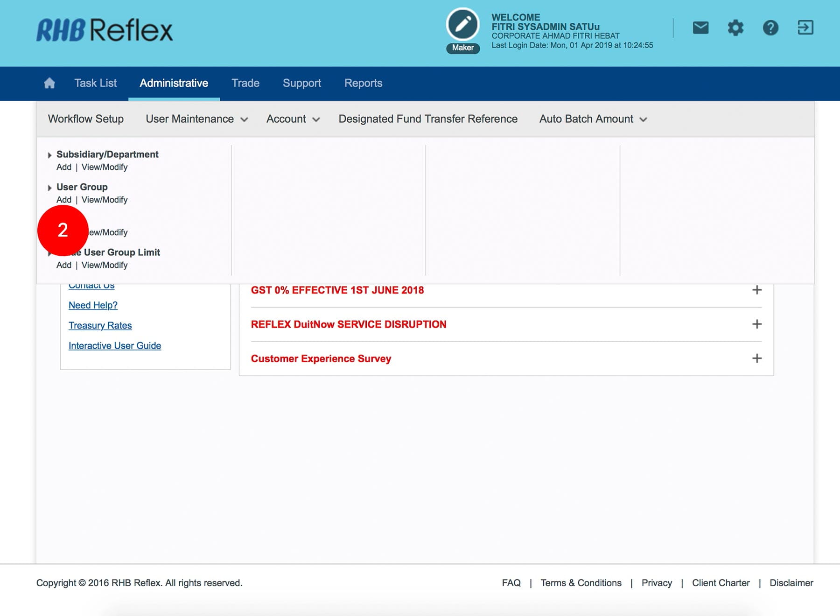Open the mail inbox envelope icon
840x616 pixels.
coord(700,28)
